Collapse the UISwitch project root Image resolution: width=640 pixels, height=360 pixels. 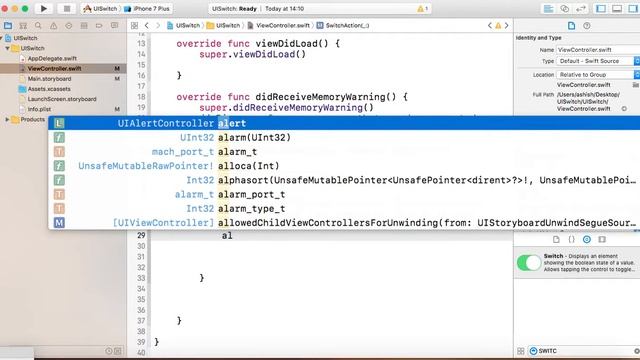pyautogui.click(x=2, y=38)
